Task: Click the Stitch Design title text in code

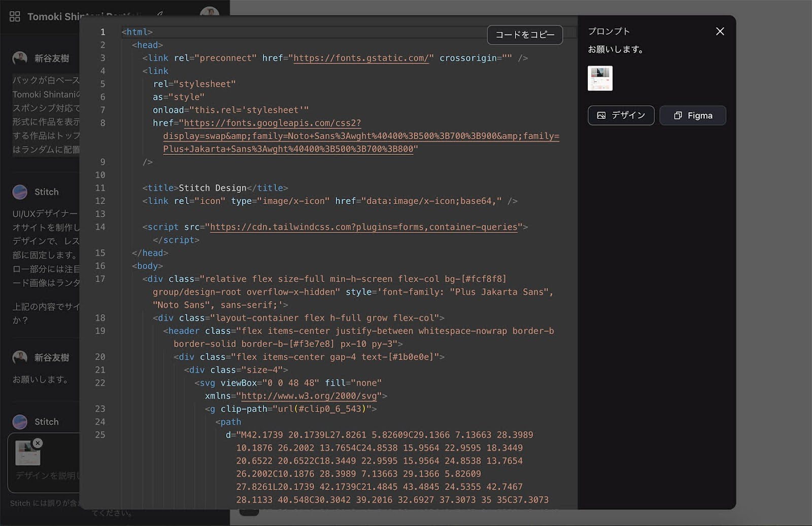Action: pos(212,188)
